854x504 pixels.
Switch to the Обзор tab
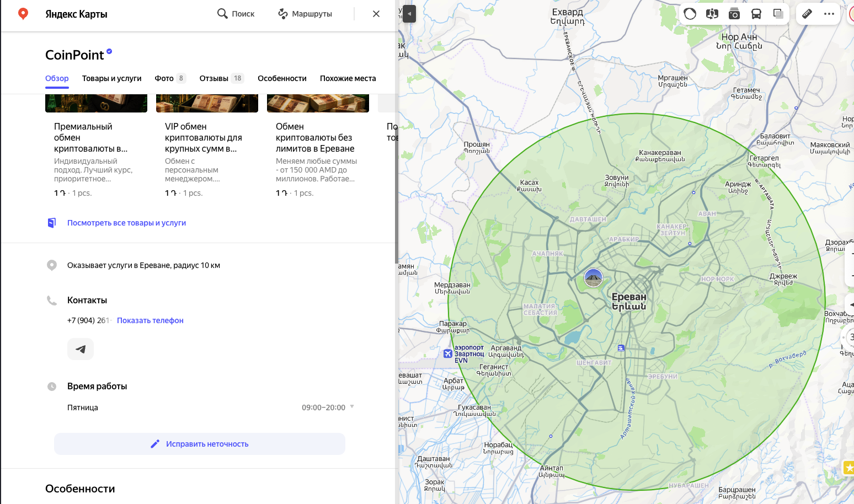[x=57, y=78]
